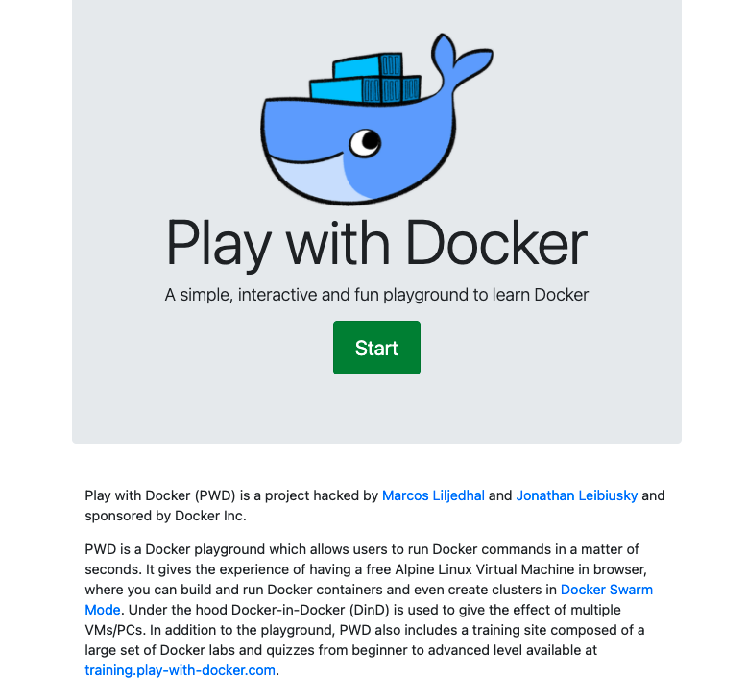Follow the Docker Swarm Mode link
The width and height of the screenshot is (747, 700).
tap(606, 590)
